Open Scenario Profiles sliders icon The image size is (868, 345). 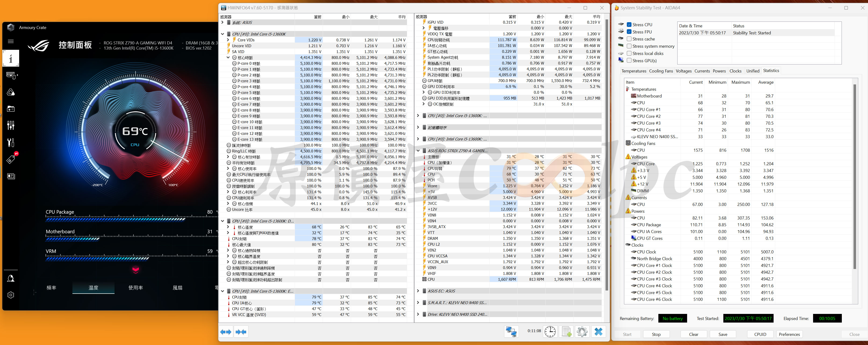coord(11,125)
